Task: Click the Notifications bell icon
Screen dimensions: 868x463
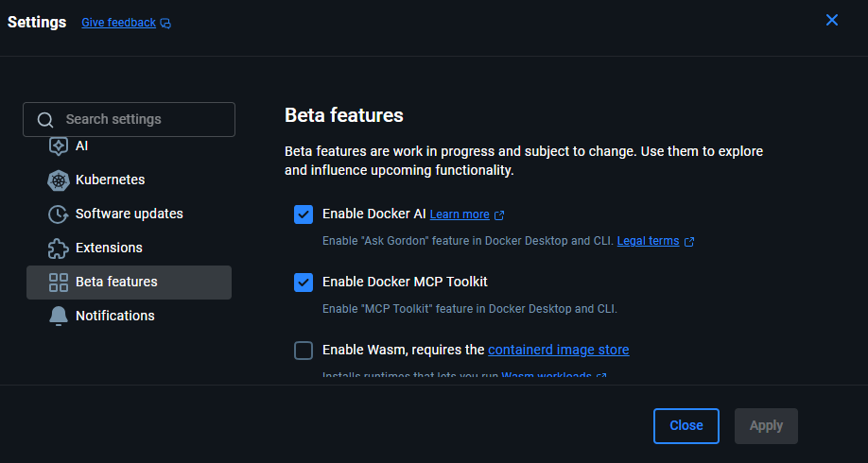Action: click(59, 317)
